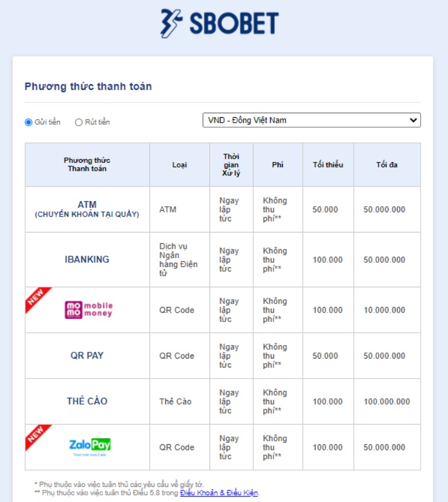Select the QR PAY payment method
The image size is (448, 502).
pos(87,355)
